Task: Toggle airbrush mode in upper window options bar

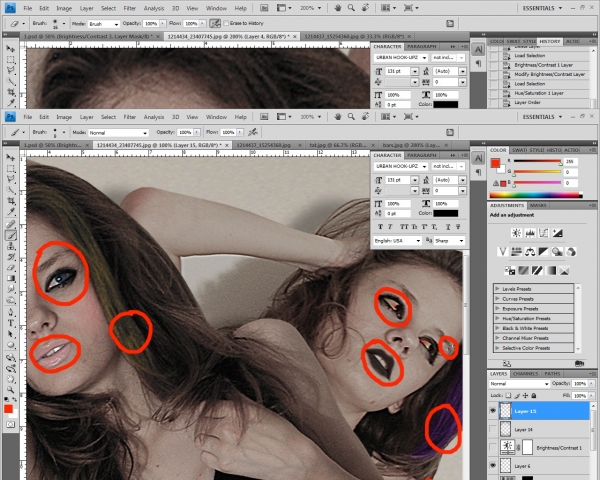Action: [215, 24]
